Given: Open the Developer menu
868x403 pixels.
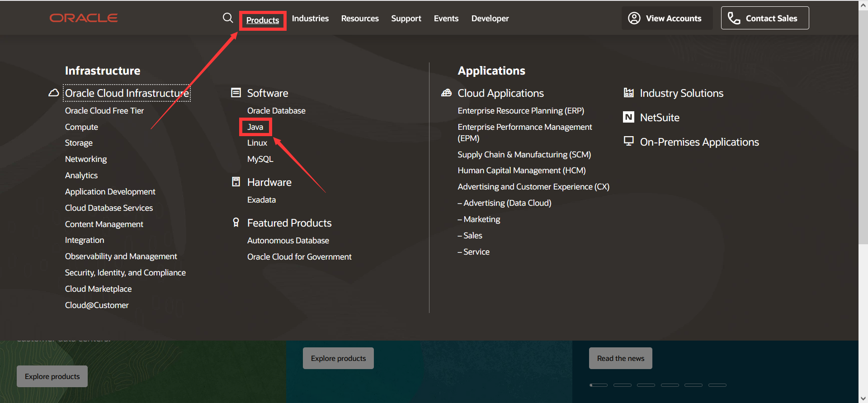Looking at the screenshot, I should 490,19.
